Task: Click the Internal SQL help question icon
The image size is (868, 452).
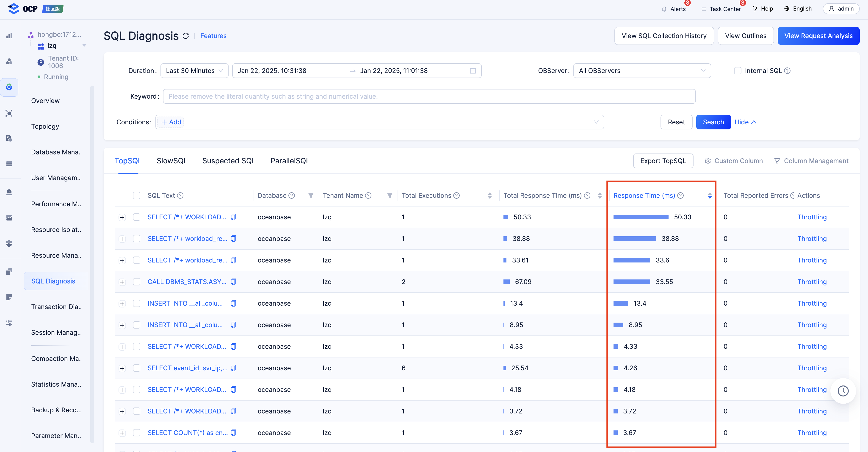Action: [787, 71]
